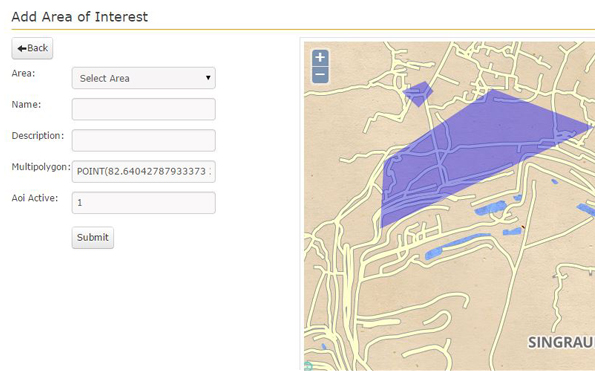Click the Aoi Active label
This screenshot has width=595, height=371.
35,198
